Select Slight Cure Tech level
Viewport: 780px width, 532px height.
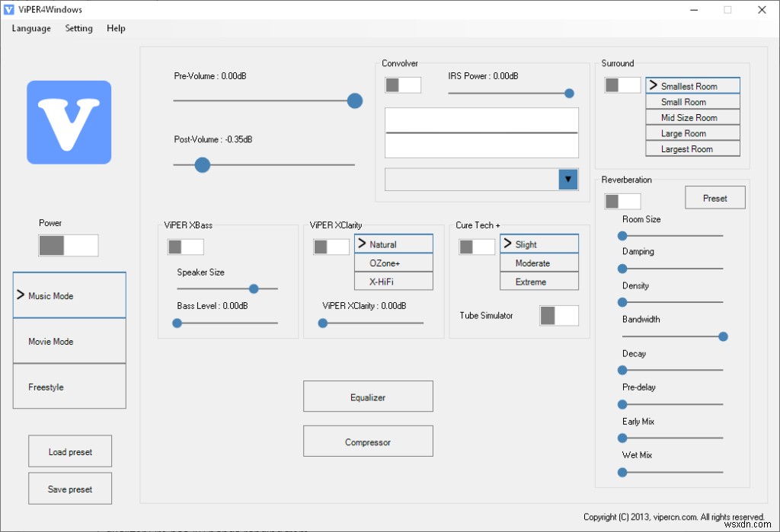[539, 244]
